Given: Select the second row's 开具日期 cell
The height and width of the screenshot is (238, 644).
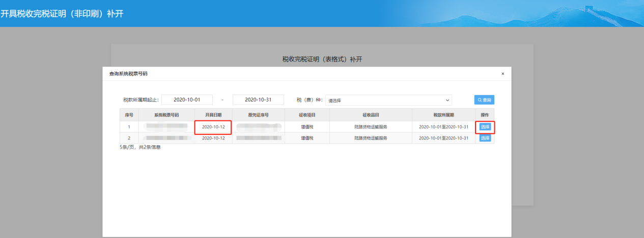Looking at the screenshot, I should 213,138.
